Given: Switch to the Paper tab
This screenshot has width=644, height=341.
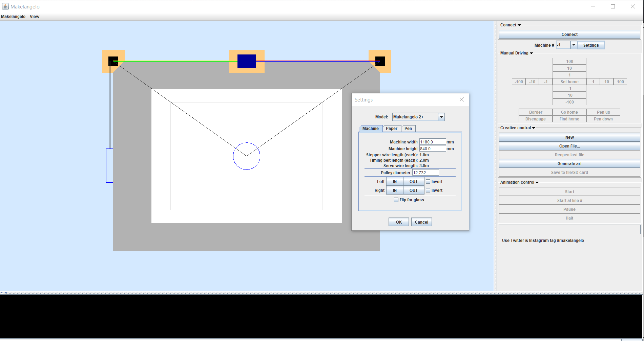Looking at the screenshot, I should point(392,129).
